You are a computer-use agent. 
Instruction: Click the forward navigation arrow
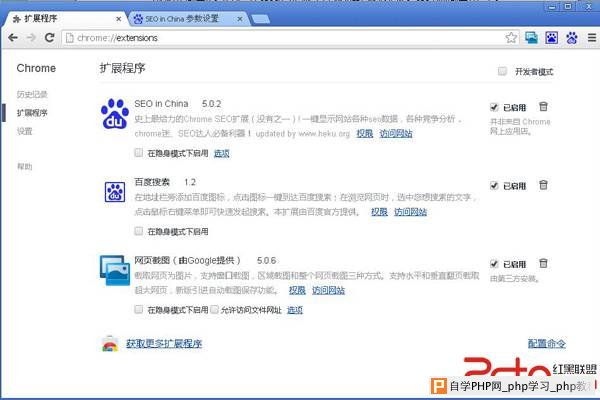(x=31, y=38)
